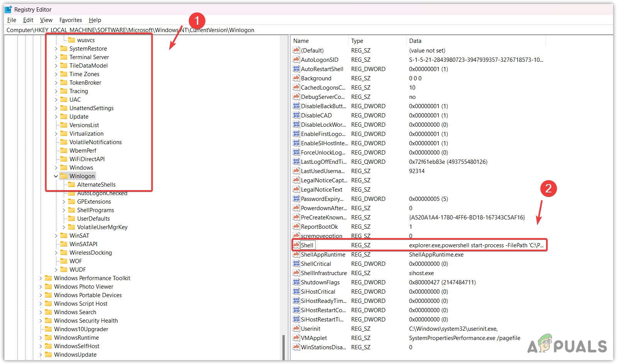617x364 pixels.
Task: Select the ShellAppRuntime value name
Action: pyautogui.click(x=323, y=254)
